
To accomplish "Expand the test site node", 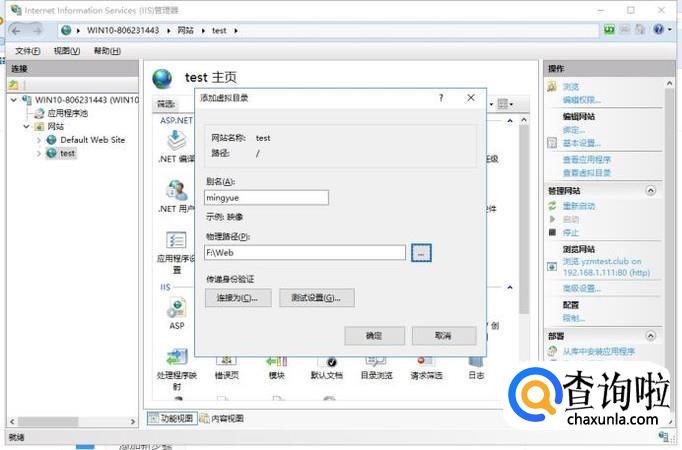I will click(39, 153).
